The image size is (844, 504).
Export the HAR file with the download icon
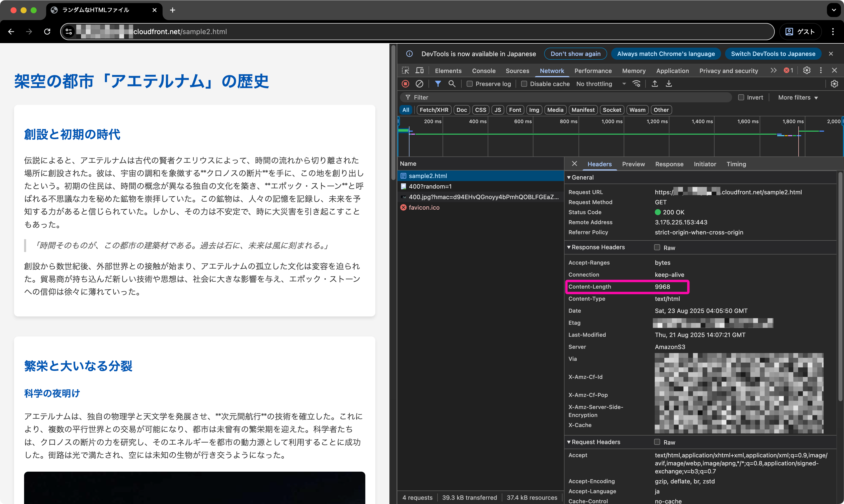[669, 83]
